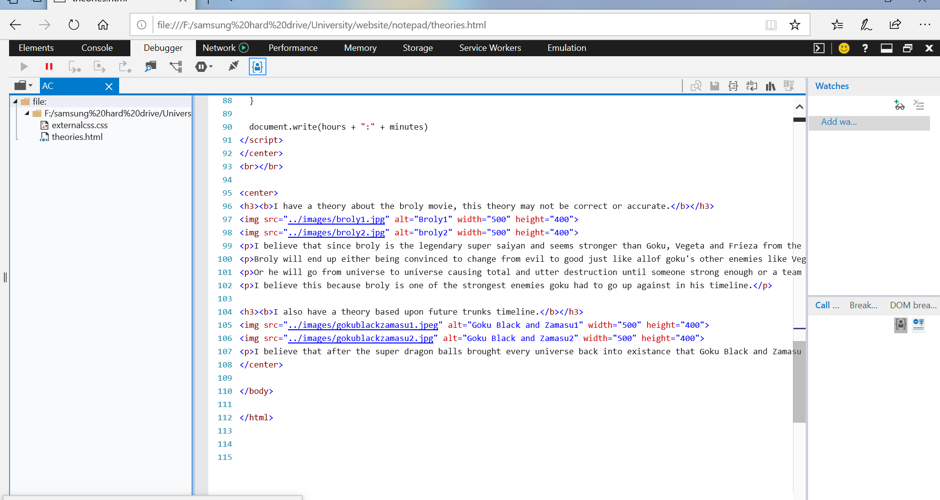Click the ../images/gokublackzamasu2.jpg link
The height and width of the screenshot is (500, 940).
pyautogui.click(x=360, y=338)
